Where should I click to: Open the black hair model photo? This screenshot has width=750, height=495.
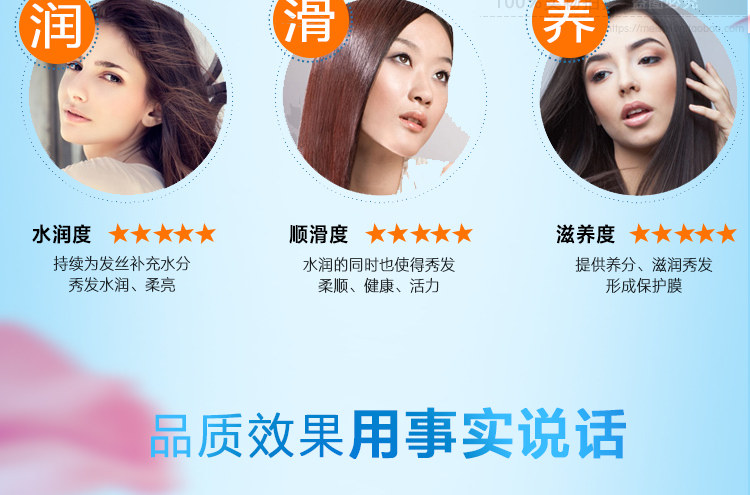pos(639,96)
